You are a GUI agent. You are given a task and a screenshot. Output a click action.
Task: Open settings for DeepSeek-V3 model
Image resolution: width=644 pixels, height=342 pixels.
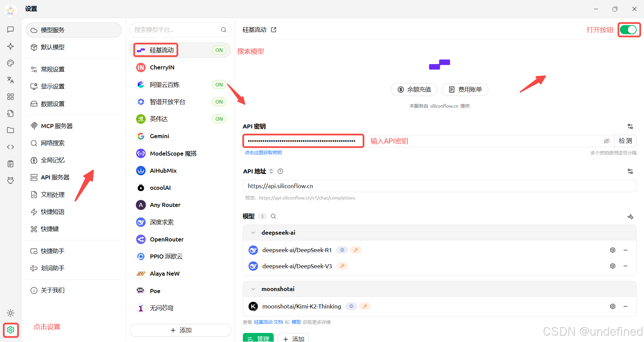[612, 266]
